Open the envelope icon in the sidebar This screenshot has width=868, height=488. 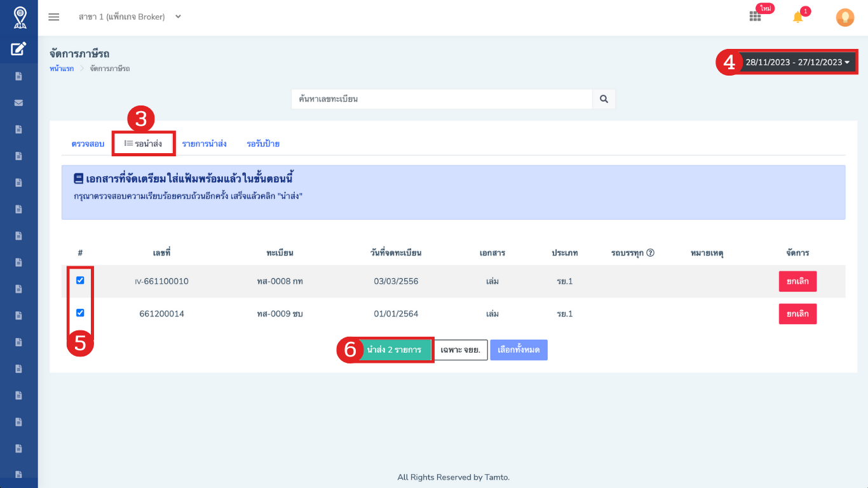pos(18,103)
